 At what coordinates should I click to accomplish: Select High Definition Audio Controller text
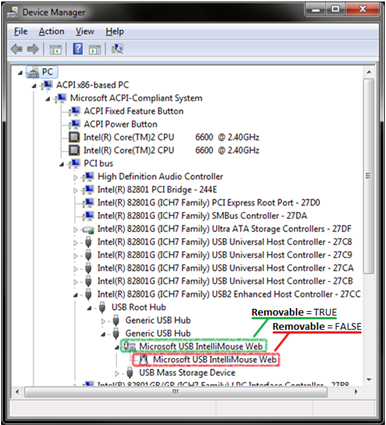tap(160, 176)
